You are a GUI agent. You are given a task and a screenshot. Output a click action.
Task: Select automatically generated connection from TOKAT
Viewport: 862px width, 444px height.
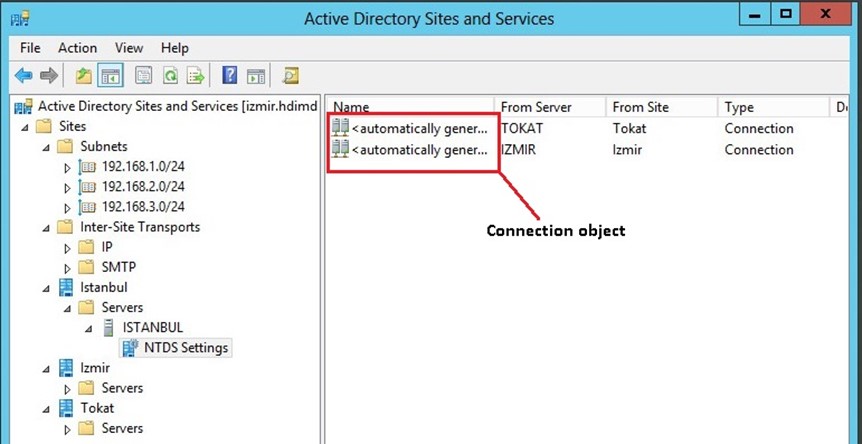(x=420, y=129)
